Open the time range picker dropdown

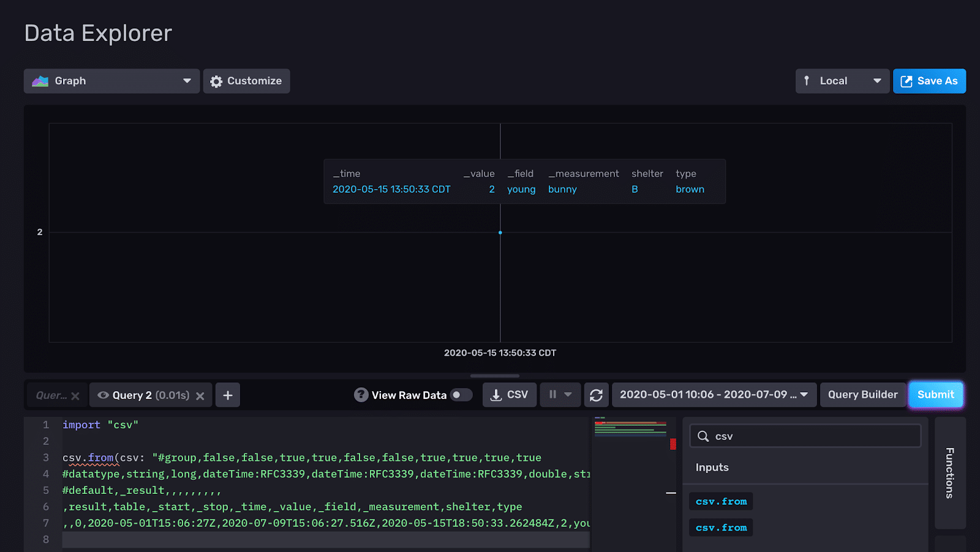click(714, 395)
